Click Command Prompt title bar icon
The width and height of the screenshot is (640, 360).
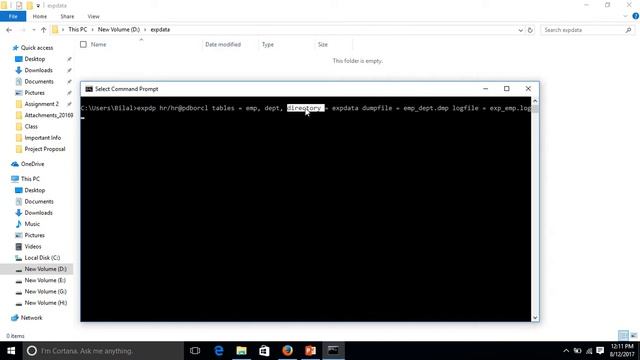click(x=89, y=89)
